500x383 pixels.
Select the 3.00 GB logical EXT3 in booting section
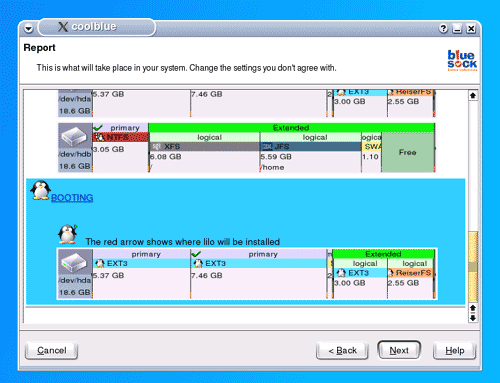360,278
